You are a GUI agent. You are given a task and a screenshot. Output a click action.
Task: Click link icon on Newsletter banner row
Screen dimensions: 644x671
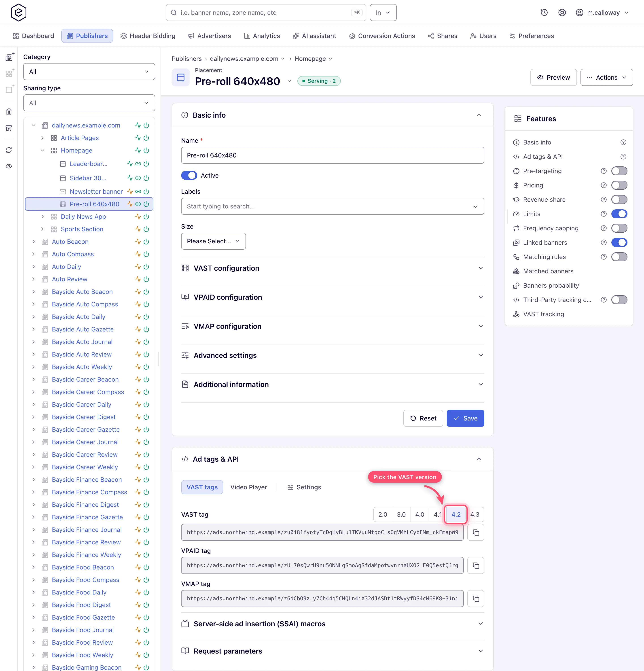click(138, 192)
